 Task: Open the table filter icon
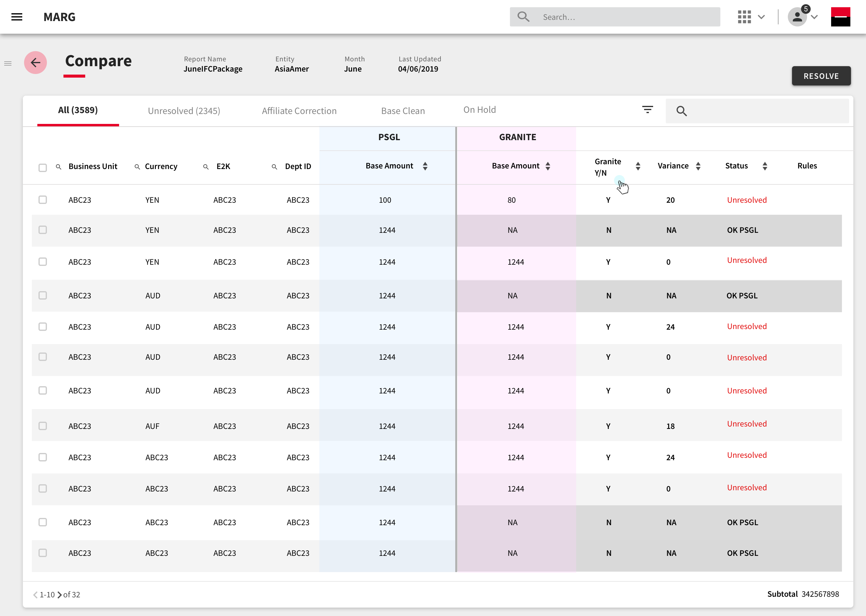click(x=647, y=109)
